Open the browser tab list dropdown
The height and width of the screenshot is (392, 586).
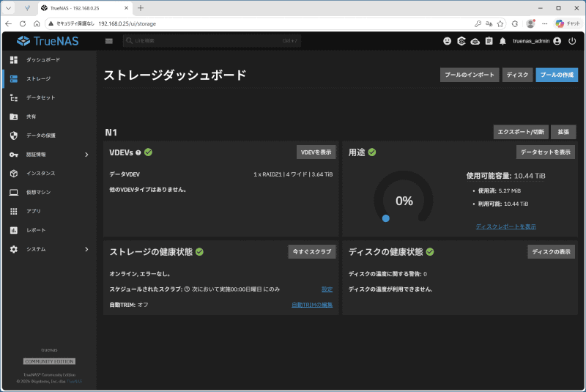point(8,8)
